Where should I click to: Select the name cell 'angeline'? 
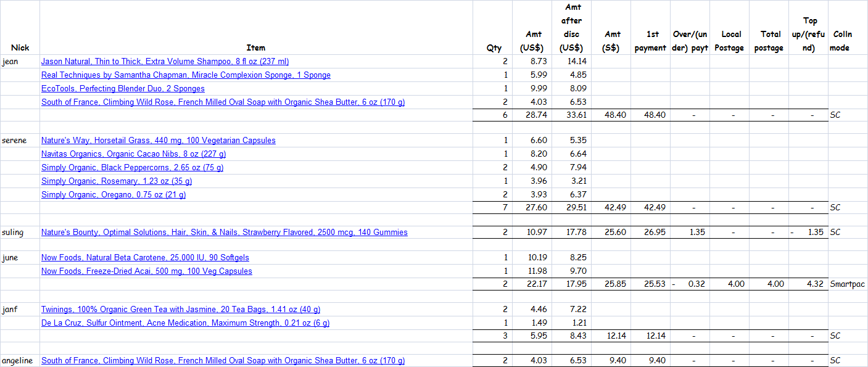point(20,361)
